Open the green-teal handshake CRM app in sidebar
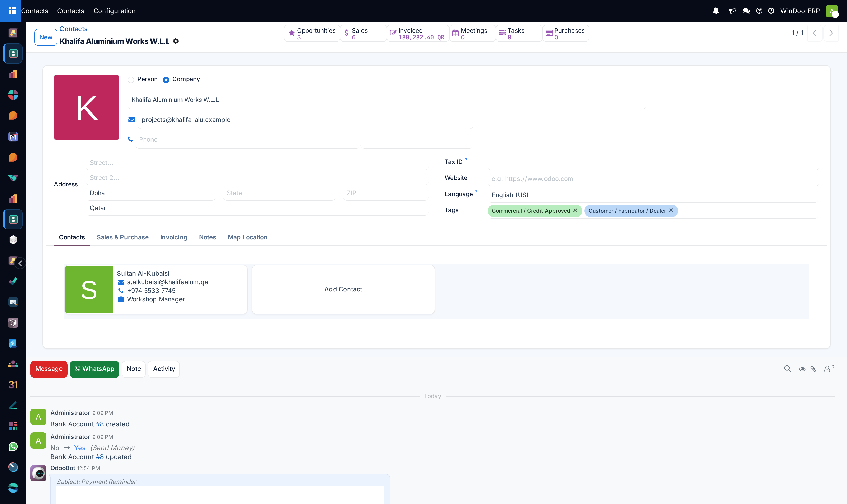The image size is (847, 504). [13, 178]
